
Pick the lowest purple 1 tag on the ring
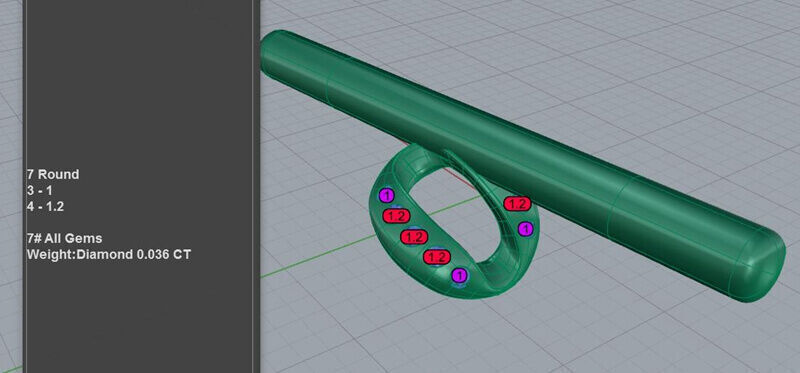(460, 276)
